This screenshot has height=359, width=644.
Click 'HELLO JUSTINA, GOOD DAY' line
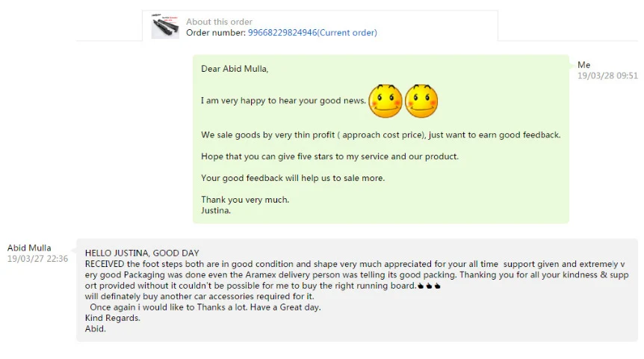point(142,253)
